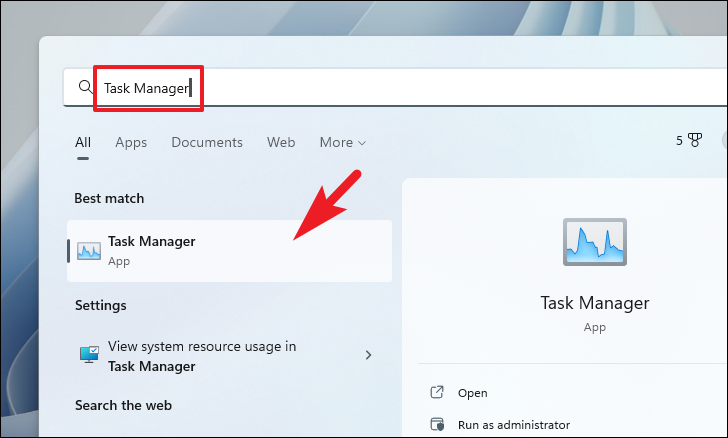728x438 pixels.
Task: Select the All filter tab
Action: click(x=83, y=142)
